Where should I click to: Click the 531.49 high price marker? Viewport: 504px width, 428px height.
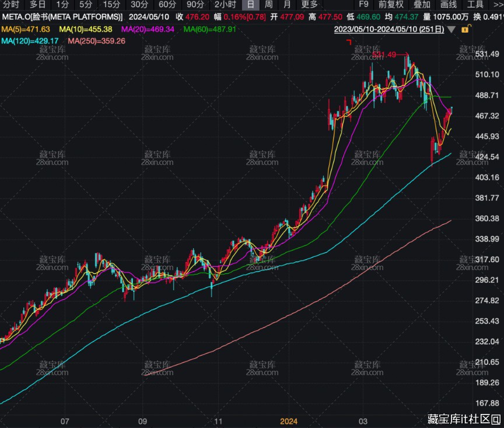[x=384, y=54]
